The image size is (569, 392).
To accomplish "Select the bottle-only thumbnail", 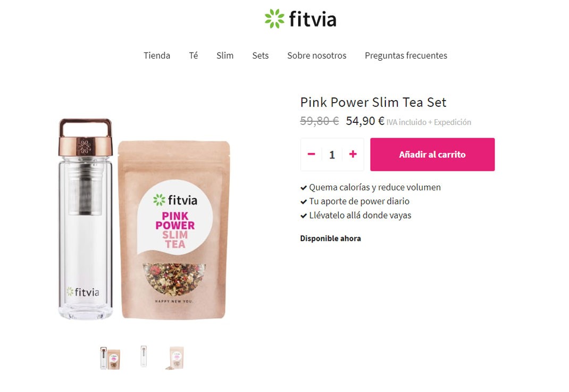I will (x=144, y=356).
